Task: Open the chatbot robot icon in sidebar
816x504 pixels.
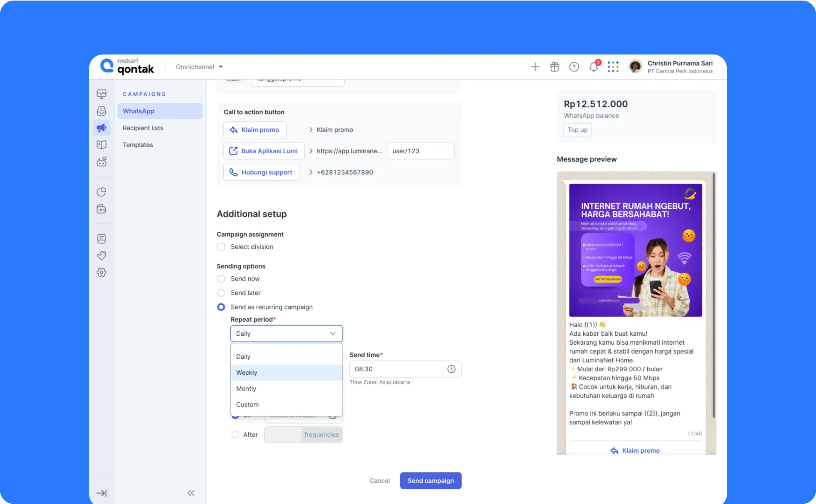Action: point(101,162)
